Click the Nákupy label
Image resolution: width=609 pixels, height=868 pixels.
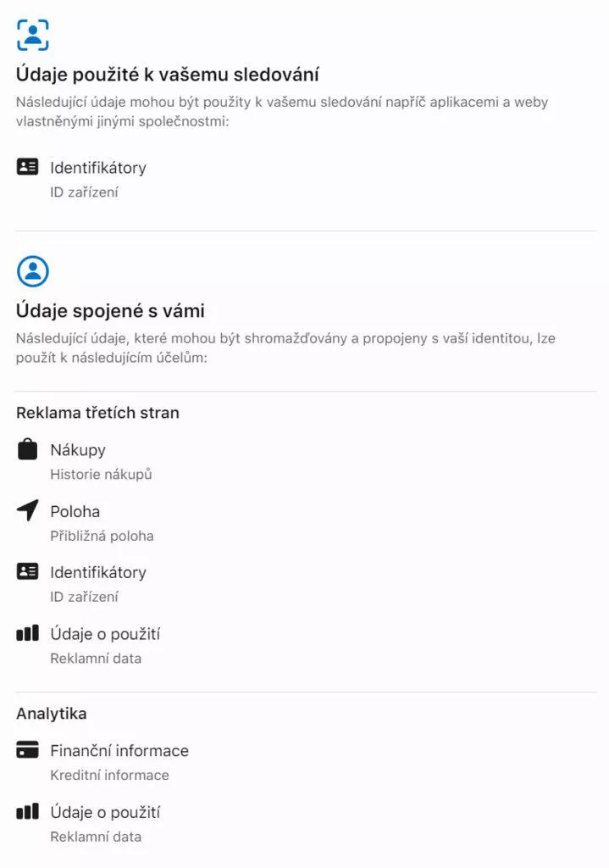click(78, 450)
